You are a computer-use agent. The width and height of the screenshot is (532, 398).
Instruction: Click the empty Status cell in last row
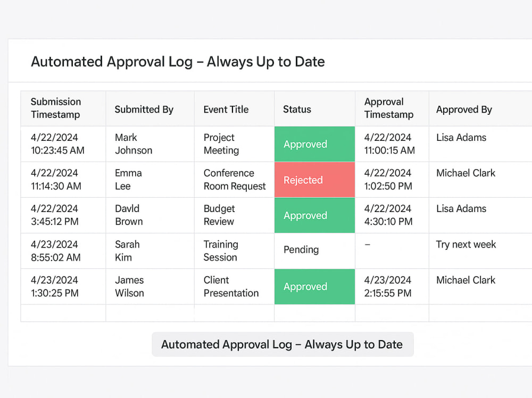tap(314, 313)
